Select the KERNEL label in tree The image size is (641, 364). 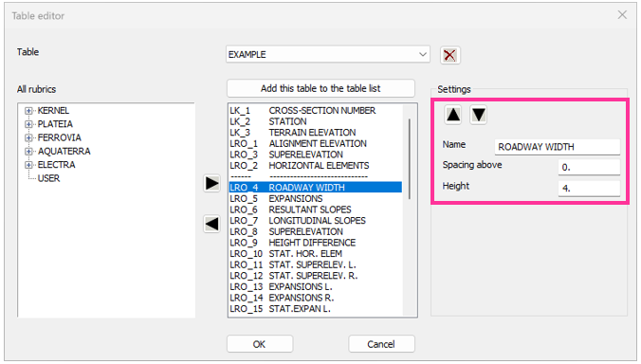tap(53, 111)
